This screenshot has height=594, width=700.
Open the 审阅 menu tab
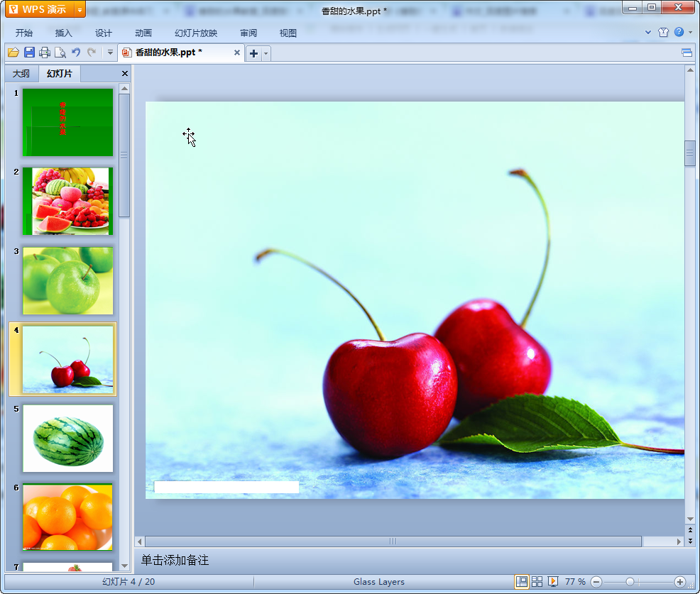(x=248, y=33)
